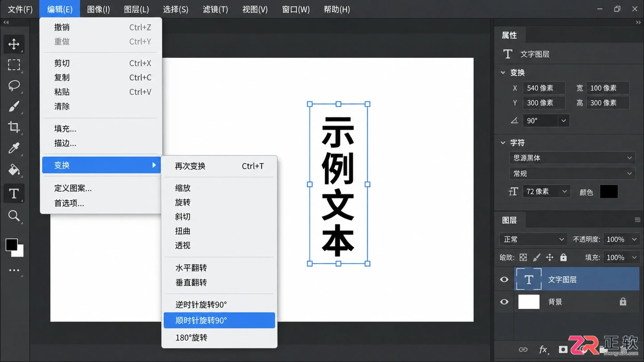Choose 斜切 in transform submenu
Screen dimensions: 644x362
click(219, 217)
